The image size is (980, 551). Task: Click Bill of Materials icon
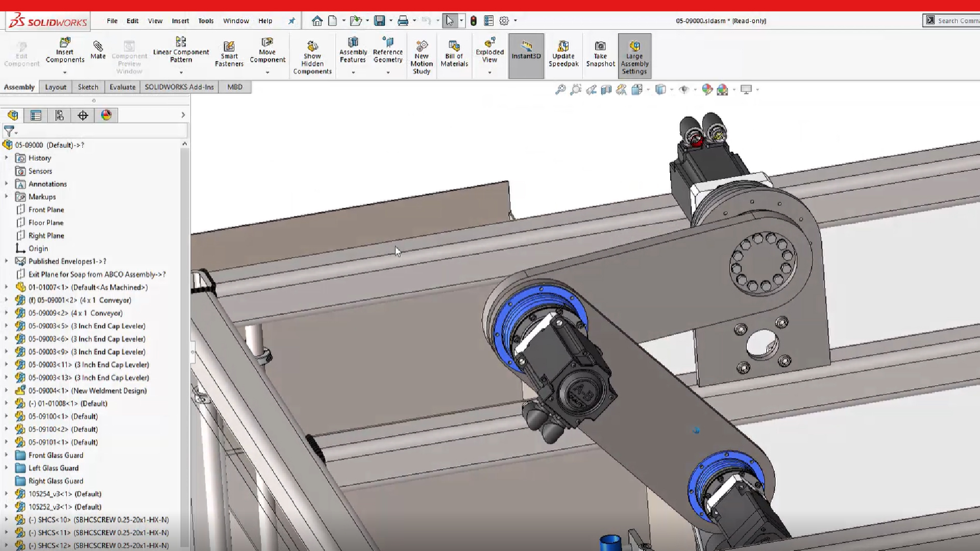tap(454, 46)
